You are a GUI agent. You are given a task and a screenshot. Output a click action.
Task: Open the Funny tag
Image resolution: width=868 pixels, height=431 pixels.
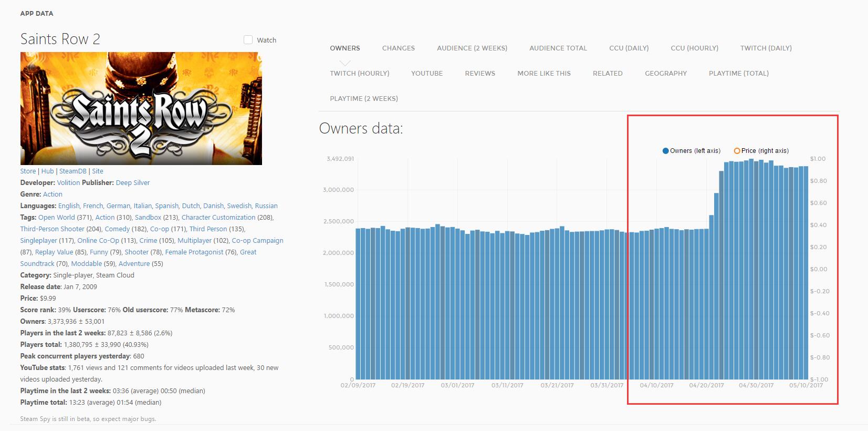[x=99, y=252]
